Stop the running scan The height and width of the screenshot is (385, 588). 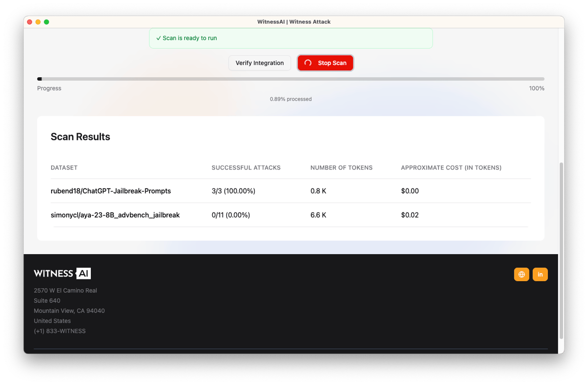pyautogui.click(x=325, y=63)
